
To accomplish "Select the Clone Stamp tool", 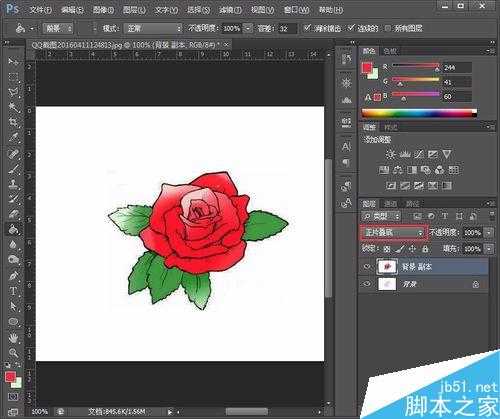I will click(x=13, y=184).
